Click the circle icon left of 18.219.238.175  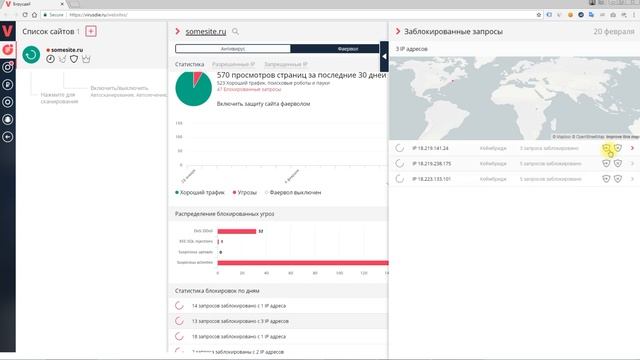pos(400,164)
